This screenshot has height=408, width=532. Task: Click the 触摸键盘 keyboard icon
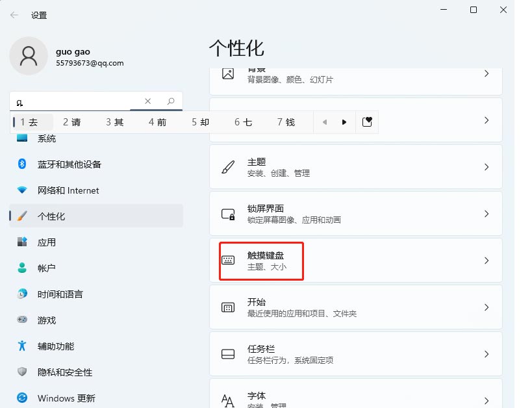(228, 261)
